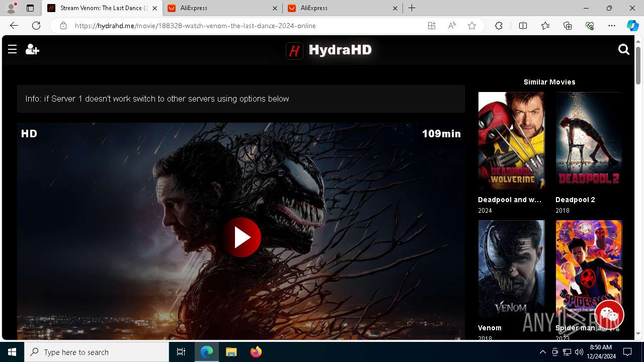
Task: Open Spider-Man Across the Spider-Verse poster
Action: (589, 269)
